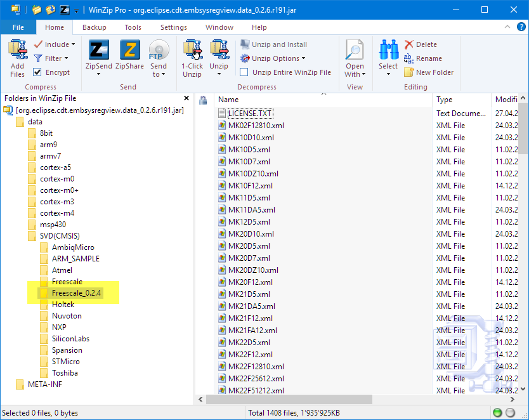The image size is (529, 420).
Task: Uncheck the Encrypt checkbox
Action: (37, 72)
